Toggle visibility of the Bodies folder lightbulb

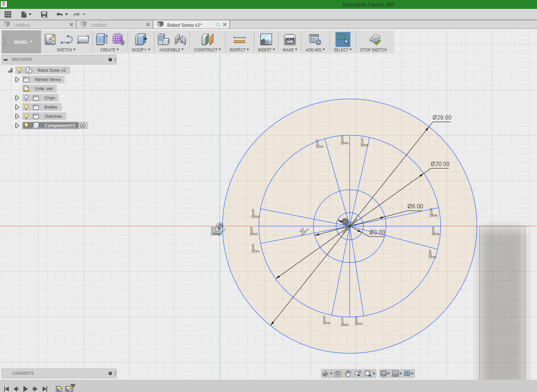26,107
